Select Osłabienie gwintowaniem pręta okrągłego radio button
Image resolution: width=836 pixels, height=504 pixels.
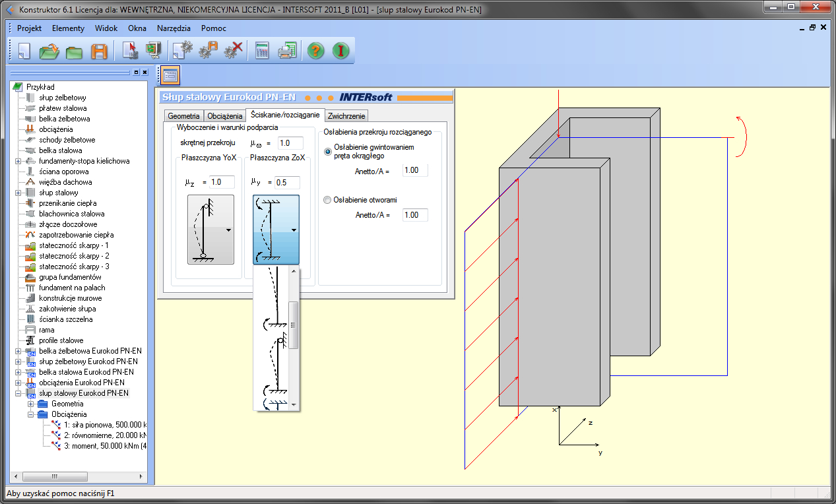tap(328, 152)
